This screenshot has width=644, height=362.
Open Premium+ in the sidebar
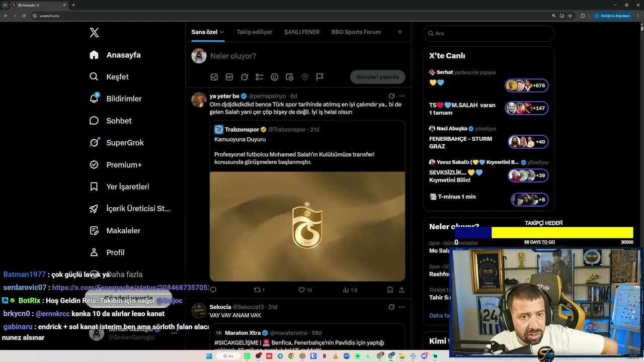(x=115, y=165)
